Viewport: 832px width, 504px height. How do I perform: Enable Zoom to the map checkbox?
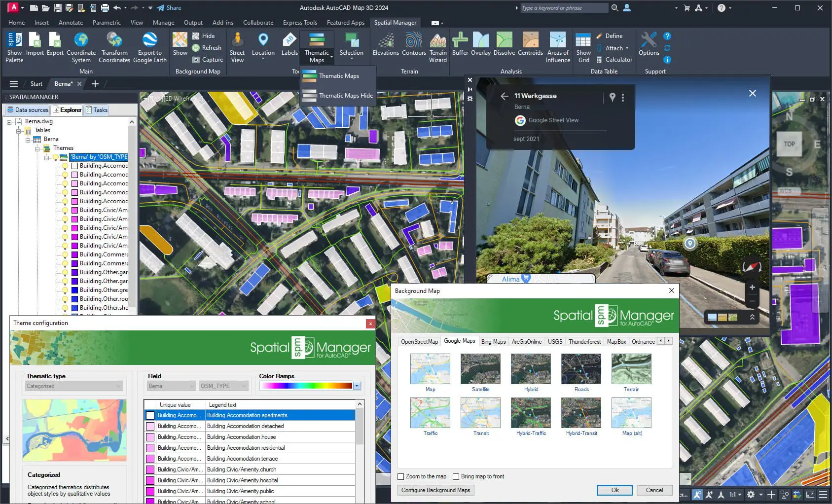pos(401,476)
